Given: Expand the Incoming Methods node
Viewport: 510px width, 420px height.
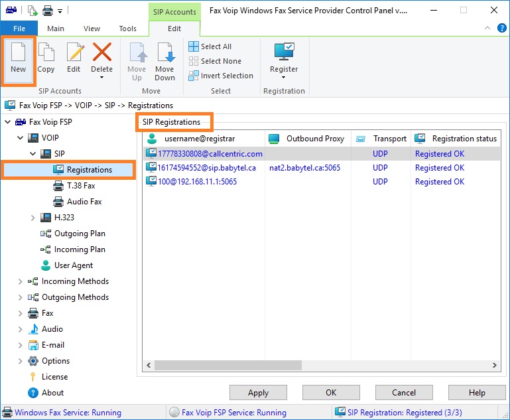Looking at the screenshot, I should coord(20,281).
